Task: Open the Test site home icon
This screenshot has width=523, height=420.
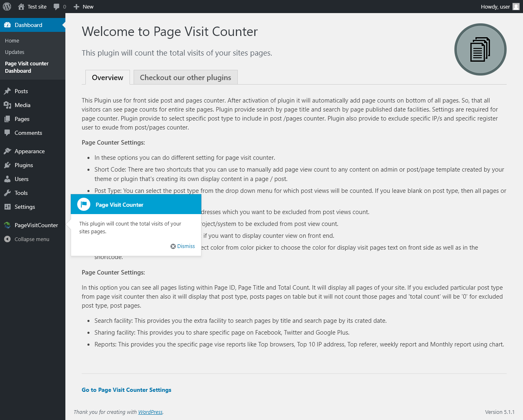Action: coord(21,7)
